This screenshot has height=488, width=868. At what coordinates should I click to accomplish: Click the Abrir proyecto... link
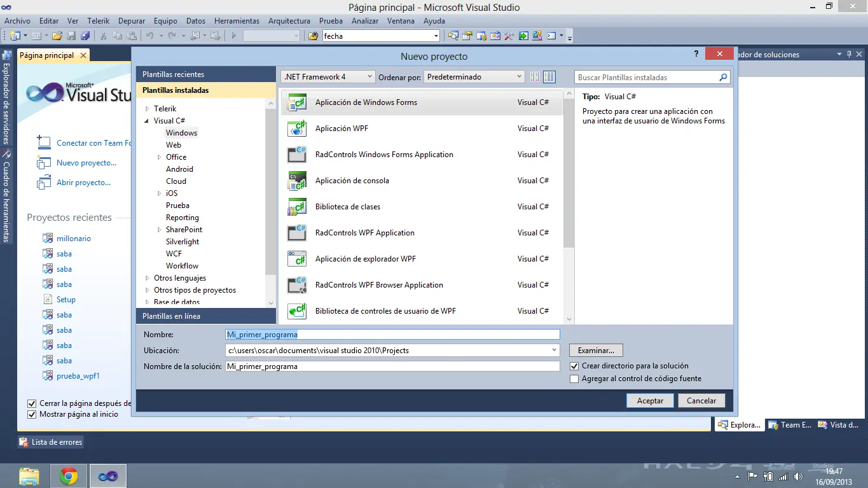point(83,183)
